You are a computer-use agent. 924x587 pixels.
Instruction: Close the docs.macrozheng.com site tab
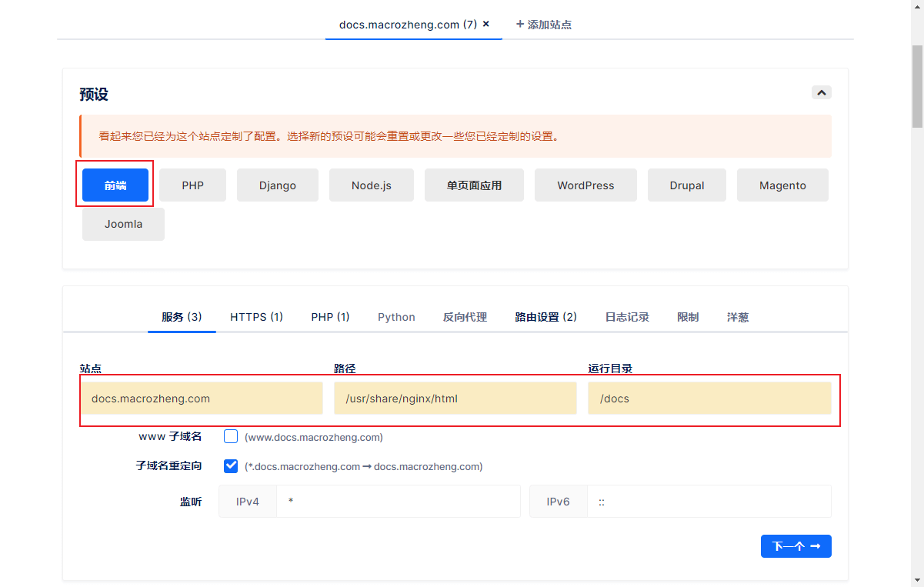[485, 24]
